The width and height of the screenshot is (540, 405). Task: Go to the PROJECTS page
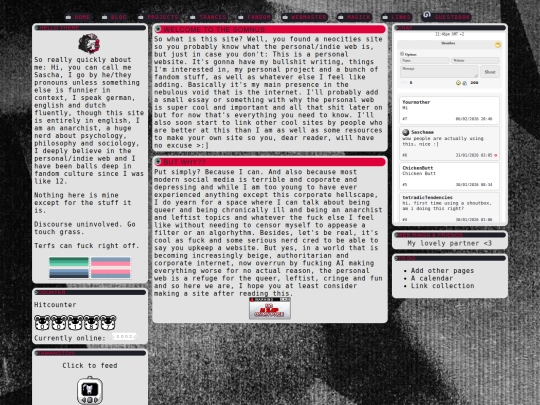click(159, 17)
